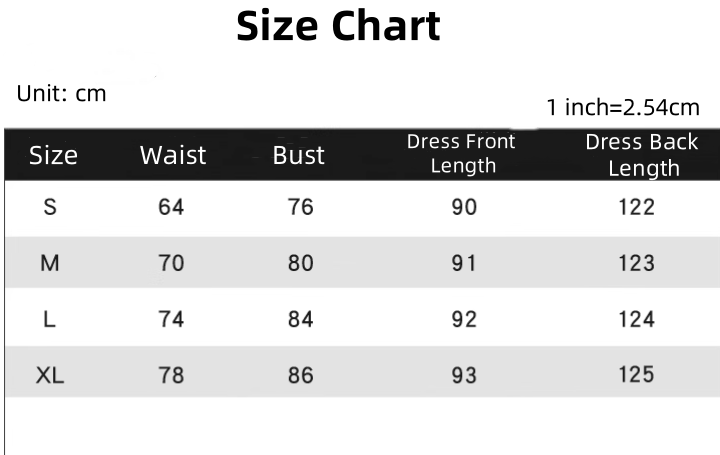Click waist value 74 for size L
Viewport: 720px width, 455px height.
(172, 320)
